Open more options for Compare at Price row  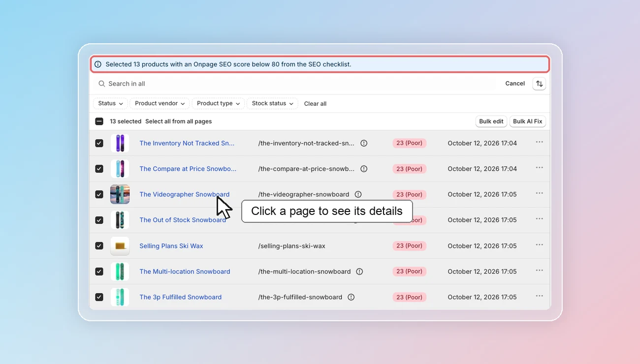click(x=540, y=168)
